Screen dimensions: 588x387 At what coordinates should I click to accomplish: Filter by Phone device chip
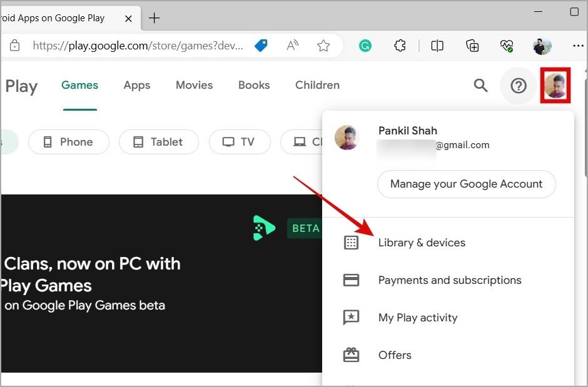click(x=69, y=142)
